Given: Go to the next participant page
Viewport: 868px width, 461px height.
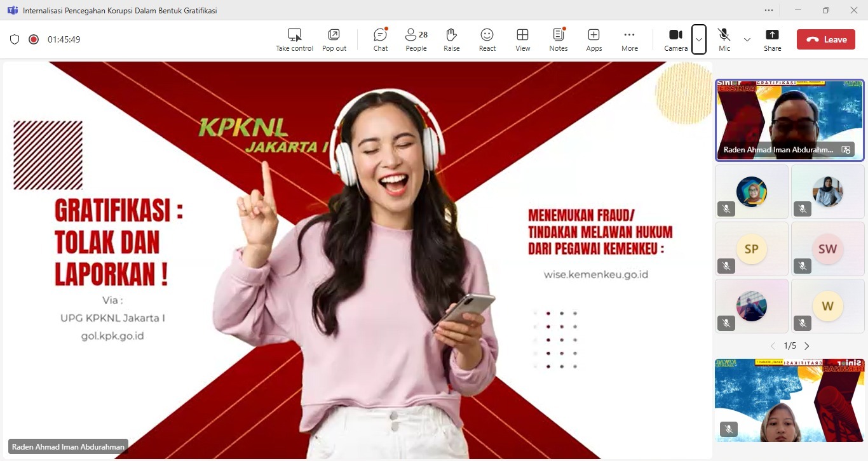Looking at the screenshot, I should pos(806,345).
